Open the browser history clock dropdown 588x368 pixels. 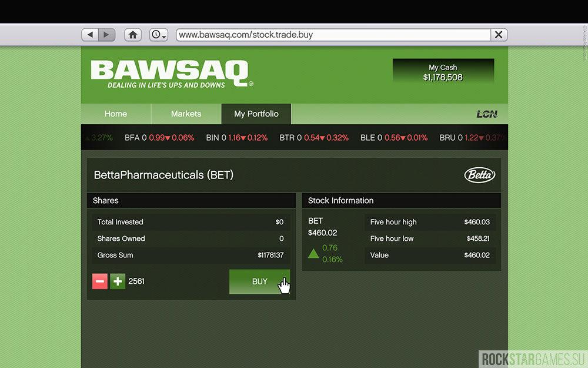pos(159,35)
